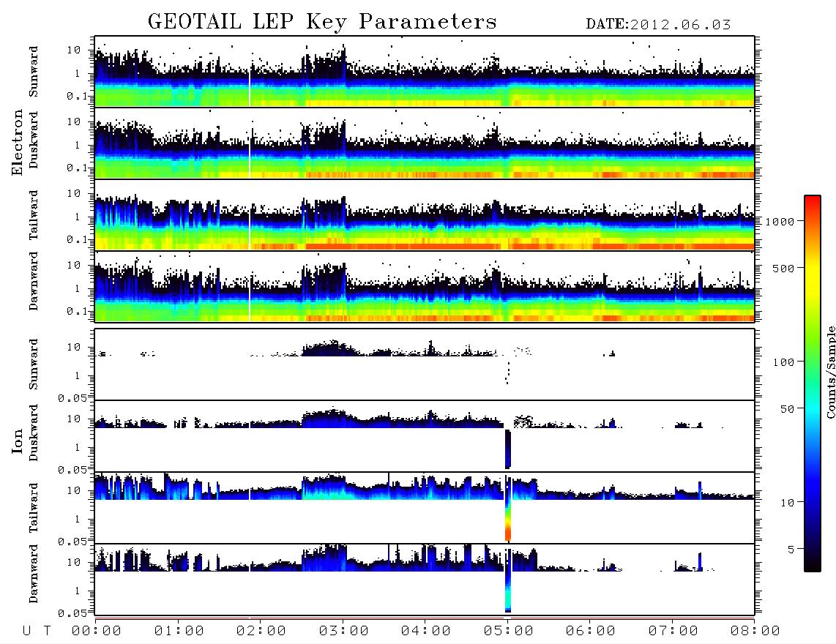Click the 03:00 time tick label
Screen dimensions: 836x644
[343, 631]
